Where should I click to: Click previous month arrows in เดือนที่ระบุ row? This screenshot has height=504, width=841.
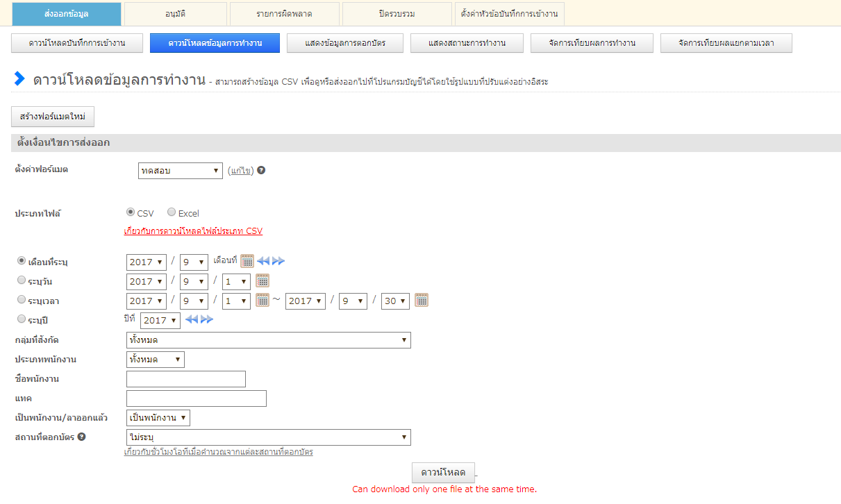click(x=263, y=261)
